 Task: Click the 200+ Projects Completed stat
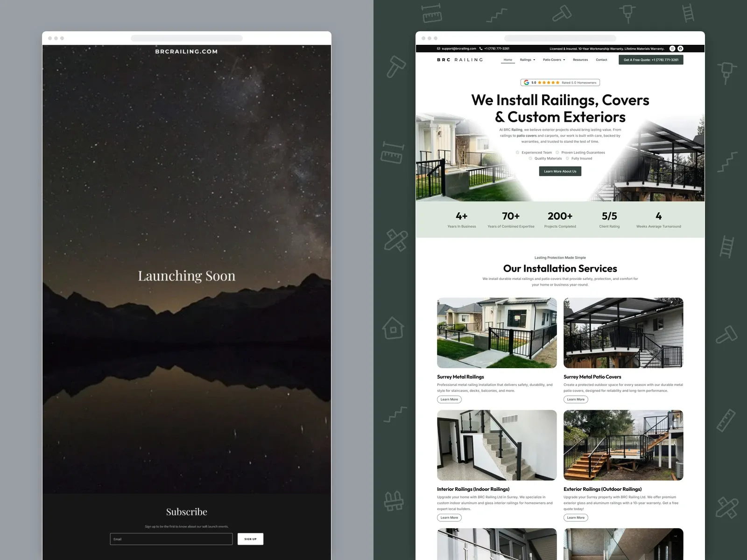560,220
